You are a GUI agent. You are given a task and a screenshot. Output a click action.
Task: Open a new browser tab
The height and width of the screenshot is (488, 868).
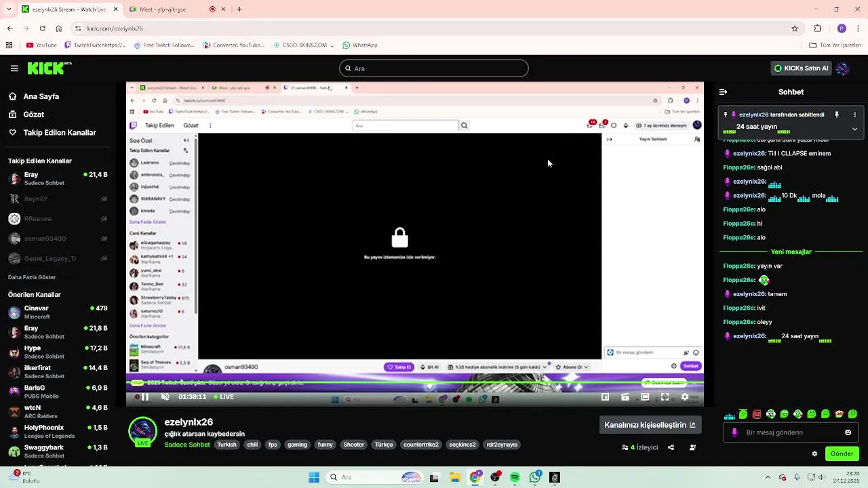point(239,9)
